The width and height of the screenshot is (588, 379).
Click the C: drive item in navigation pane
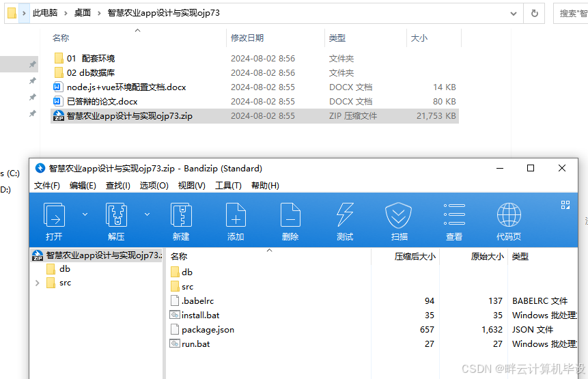point(10,173)
